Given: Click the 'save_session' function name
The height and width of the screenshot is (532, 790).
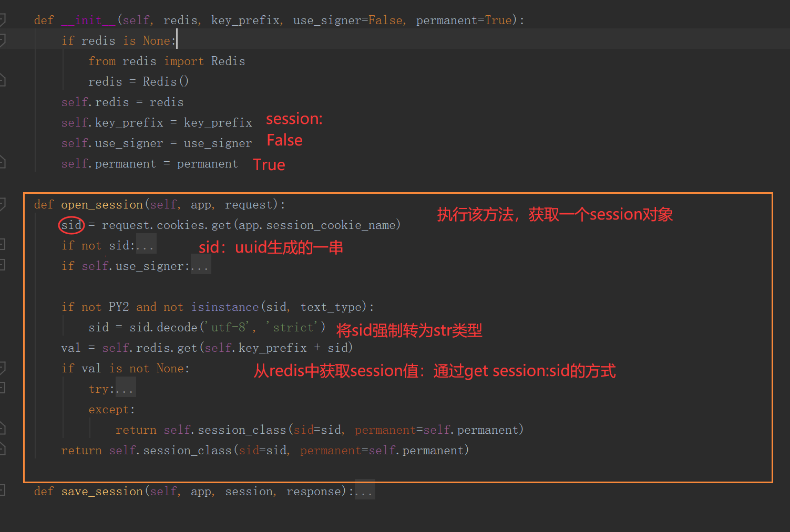Looking at the screenshot, I should (x=102, y=491).
